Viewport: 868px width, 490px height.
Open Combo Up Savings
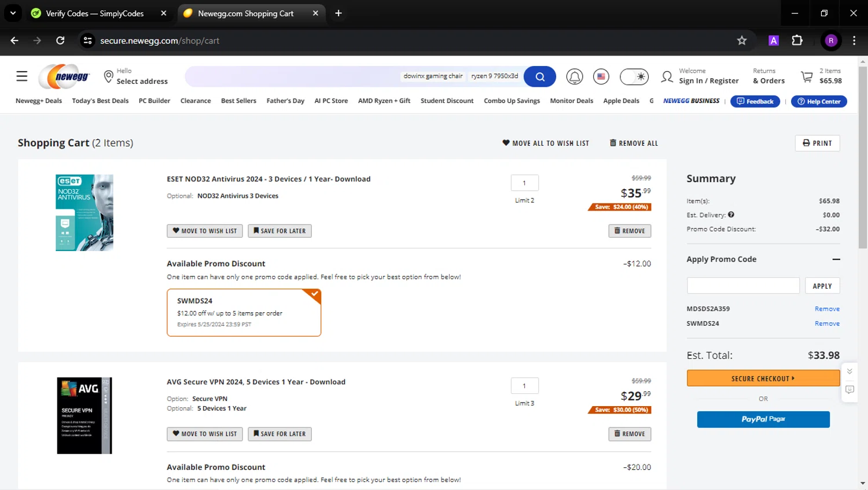(x=512, y=101)
